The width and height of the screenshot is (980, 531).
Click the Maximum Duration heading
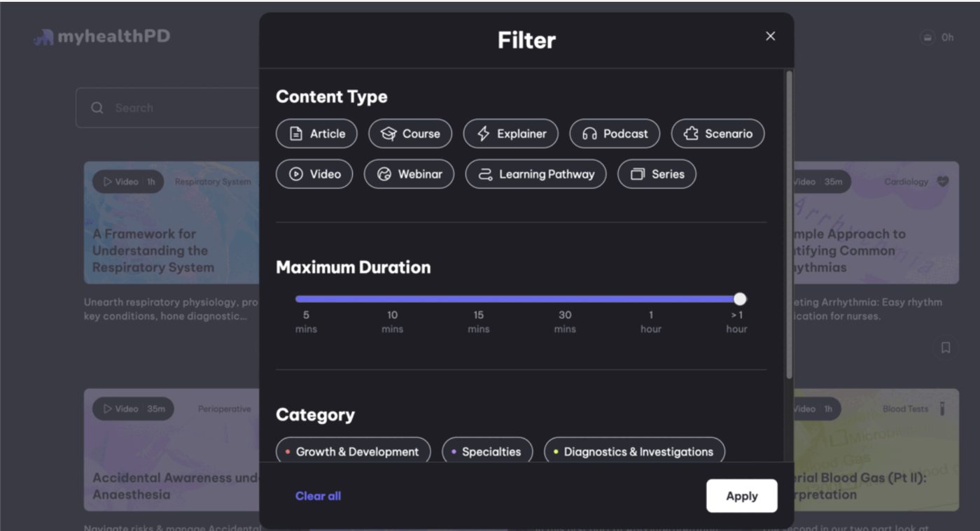(x=353, y=267)
